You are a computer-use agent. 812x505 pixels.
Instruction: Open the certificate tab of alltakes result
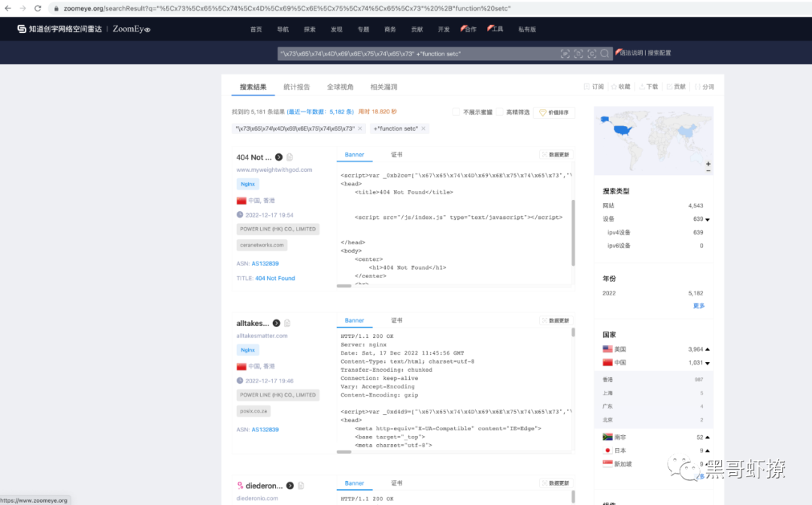(397, 321)
